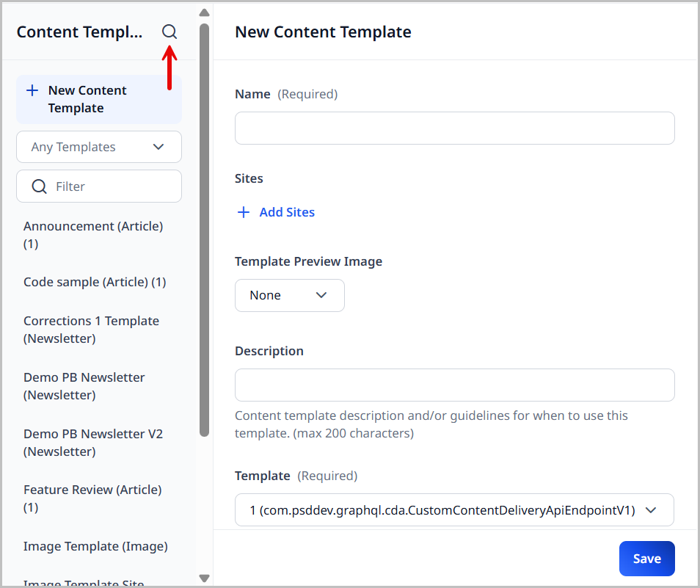Select the Code sample (Article) template
Image resolution: width=700 pixels, height=588 pixels.
click(94, 281)
